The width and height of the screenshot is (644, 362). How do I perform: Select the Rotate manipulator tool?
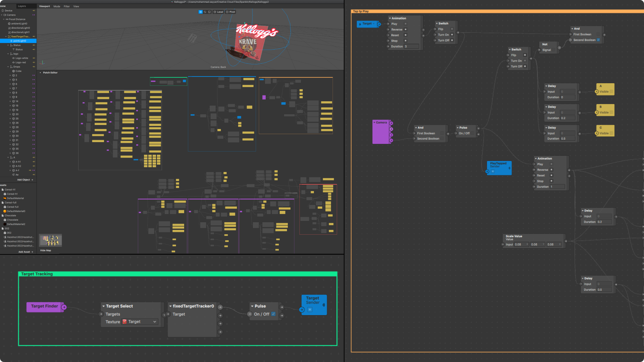click(205, 12)
